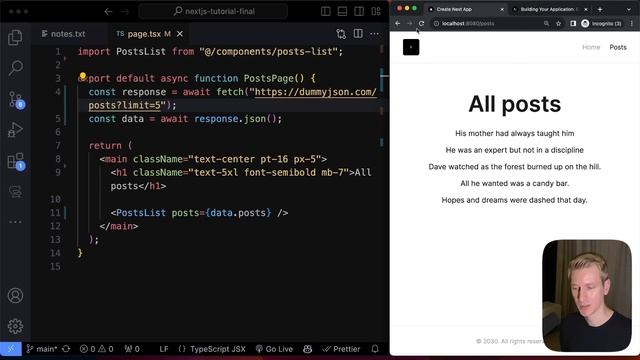Image resolution: width=640 pixels, height=360 pixels.
Task: Click 'Hopes and dreams were dashed that day.'
Action: (x=514, y=200)
